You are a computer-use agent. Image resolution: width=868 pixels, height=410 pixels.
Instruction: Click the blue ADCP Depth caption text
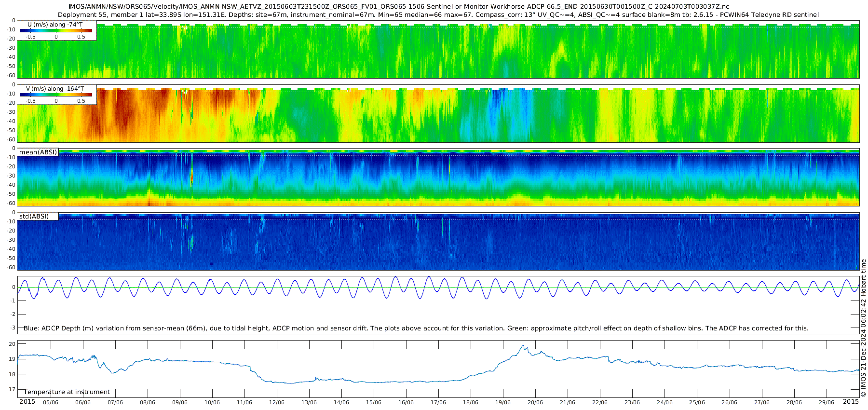pyautogui.click(x=416, y=328)
